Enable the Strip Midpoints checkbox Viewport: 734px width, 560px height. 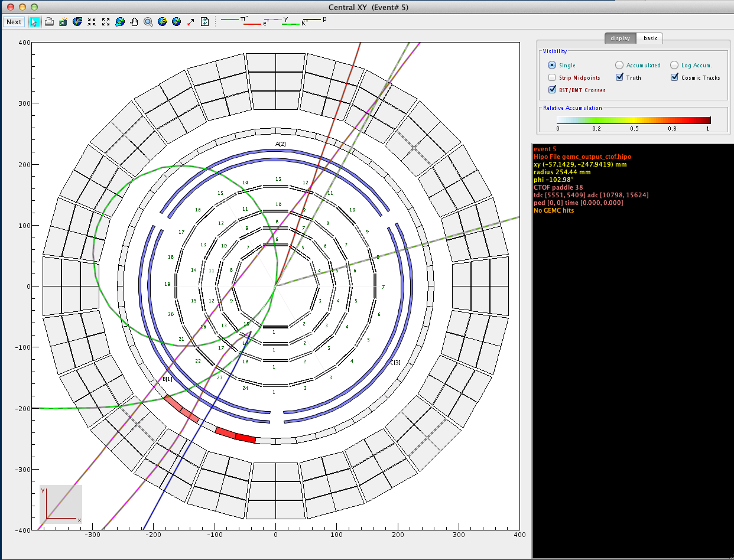pyautogui.click(x=552, y=77)
